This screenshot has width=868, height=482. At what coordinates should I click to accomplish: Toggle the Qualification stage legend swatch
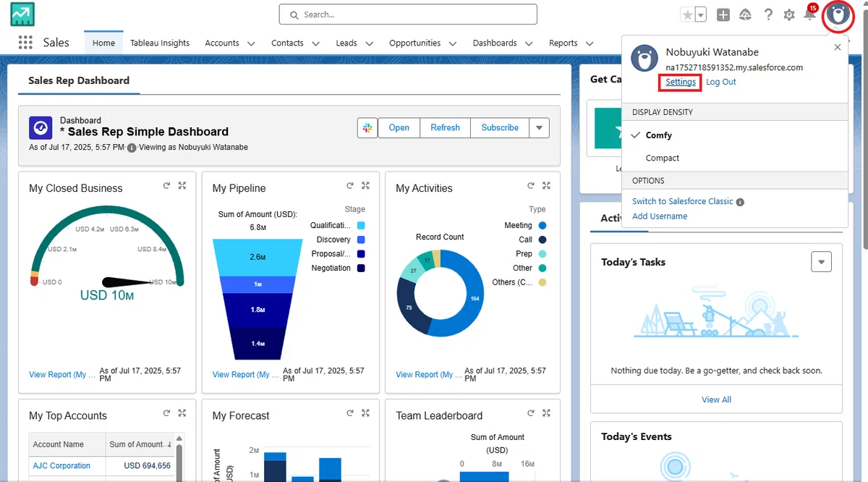click(x=361, y=226)
